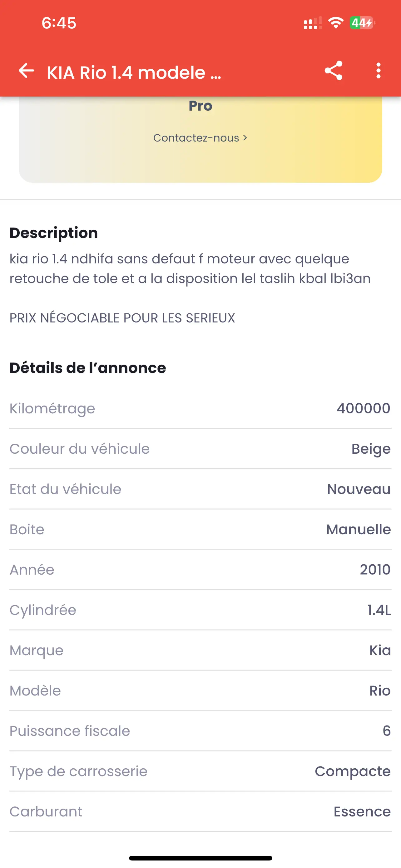Tap the cellular signal icon
This screenshot has height=868, width=401.
(312, 23)
